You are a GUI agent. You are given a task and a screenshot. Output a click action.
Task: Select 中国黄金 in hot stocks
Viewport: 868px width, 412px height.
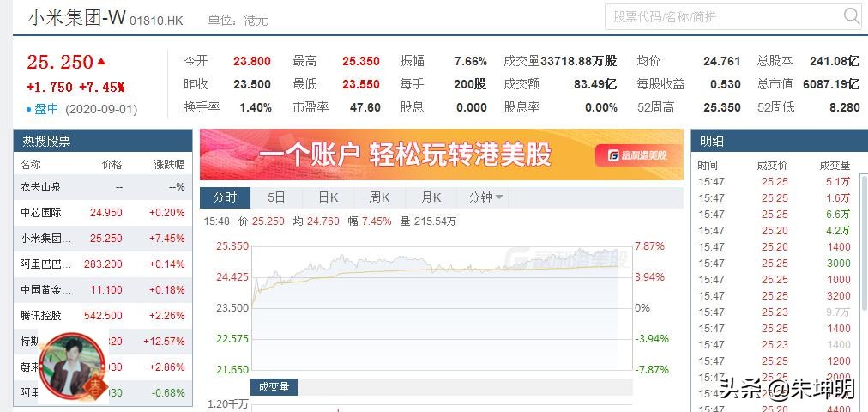coord(45,290)
